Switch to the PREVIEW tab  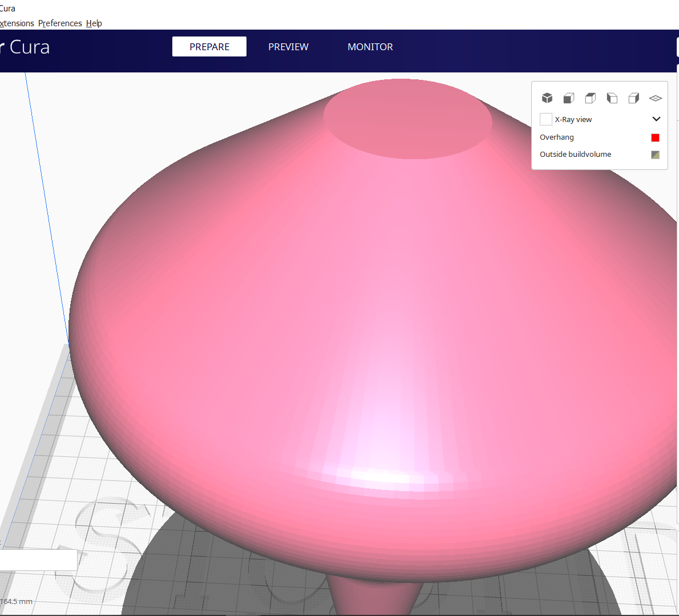288,47
